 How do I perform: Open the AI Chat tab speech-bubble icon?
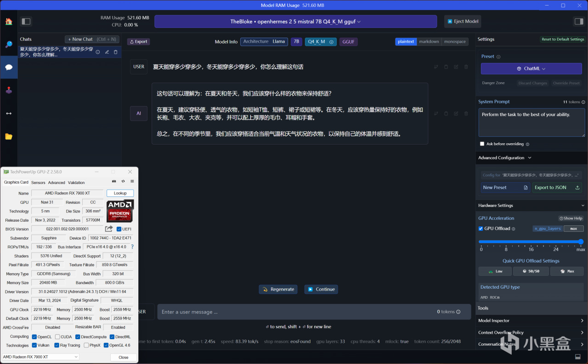(9, 67)
